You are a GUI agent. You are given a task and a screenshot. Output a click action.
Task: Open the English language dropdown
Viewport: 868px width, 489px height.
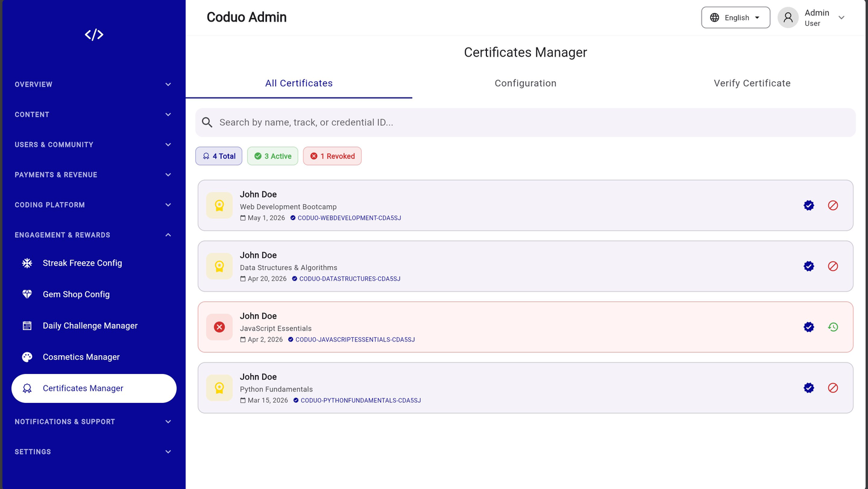click(x=735, y=17)
